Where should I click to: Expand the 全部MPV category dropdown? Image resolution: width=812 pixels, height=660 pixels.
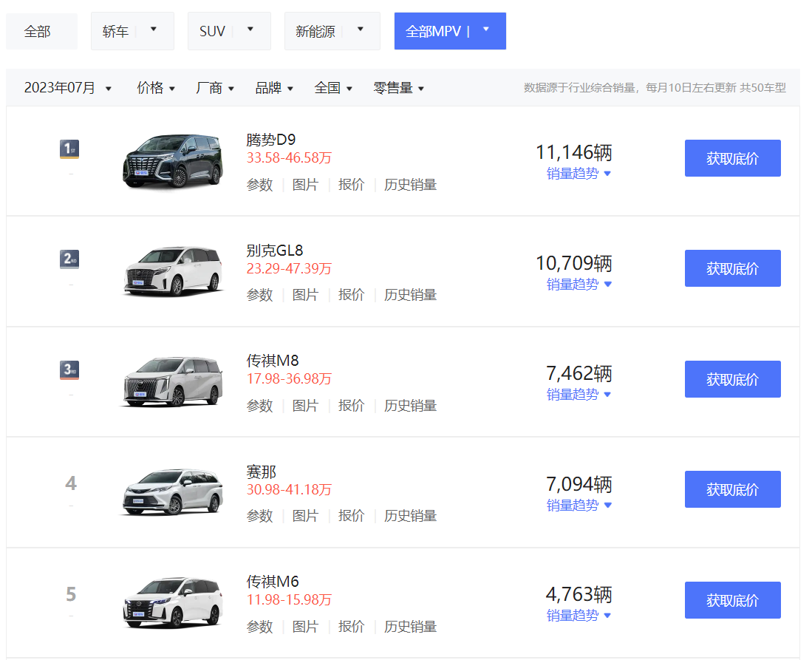pos(486,30)
